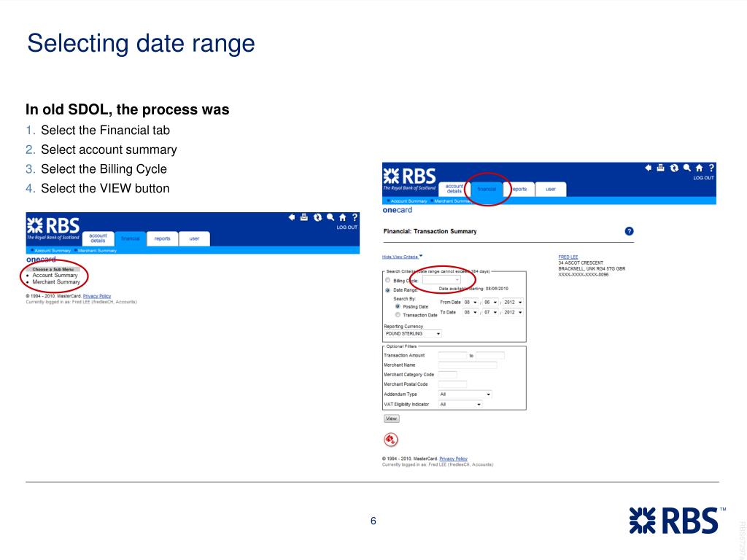Select the Date Range radio button
The image size is (747, 560).
click(x=388, y=290)
